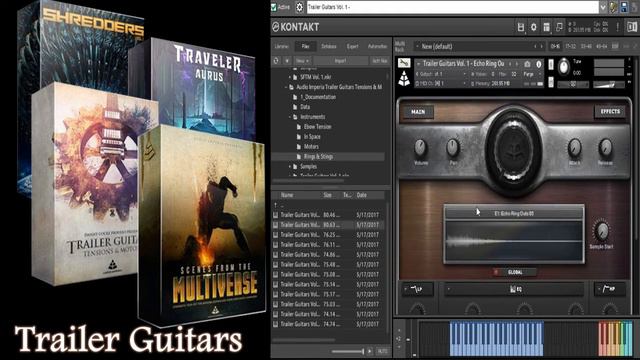Click the previous instrument arrow in instrument header

pos(510,64)
